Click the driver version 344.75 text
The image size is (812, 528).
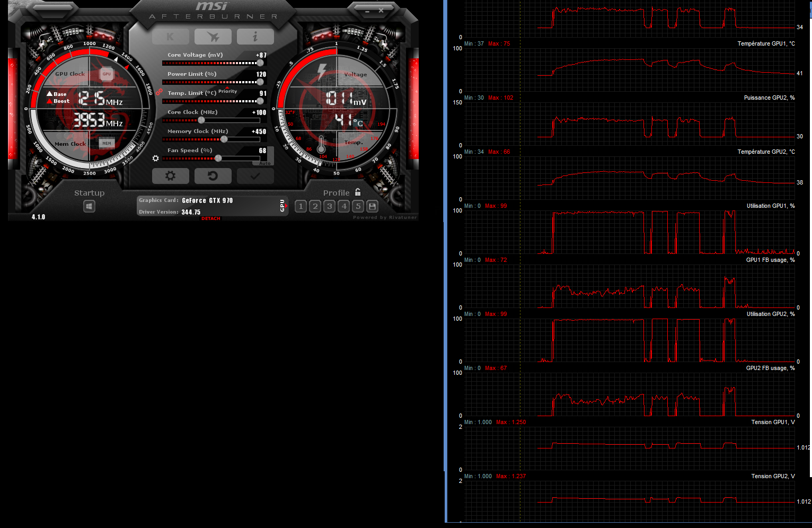[191, 212]
